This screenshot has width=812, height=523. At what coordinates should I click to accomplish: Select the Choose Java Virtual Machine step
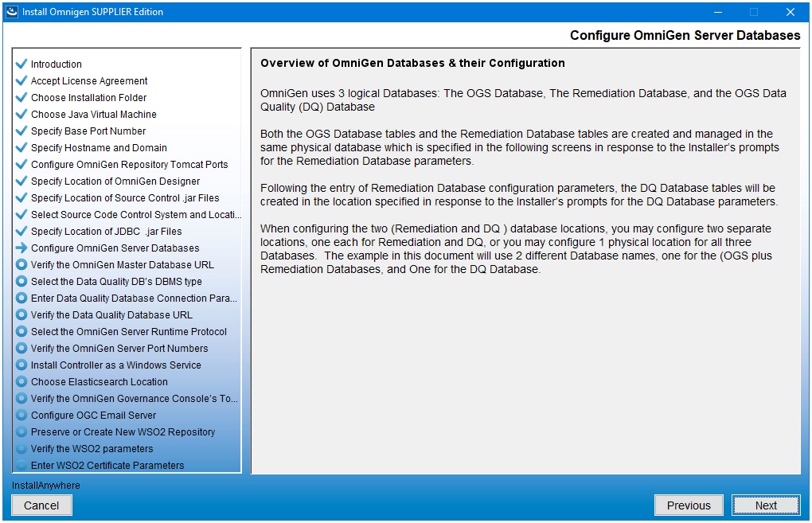tap(94, 114)
